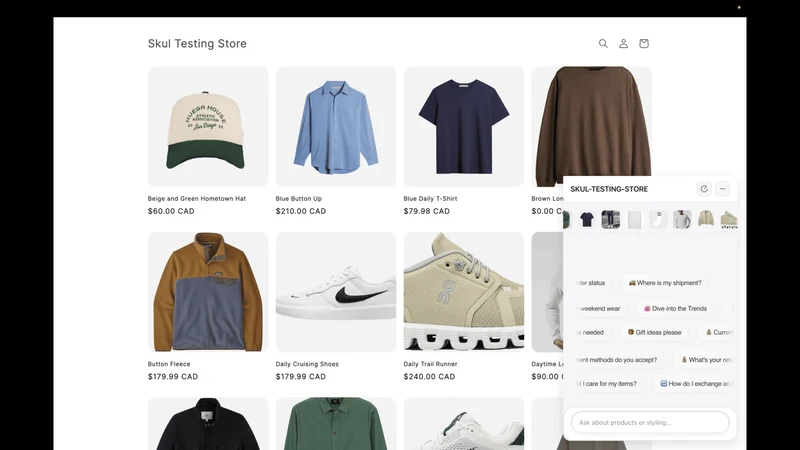
Task: Open the account login icon
Action: tap(623, 43)
